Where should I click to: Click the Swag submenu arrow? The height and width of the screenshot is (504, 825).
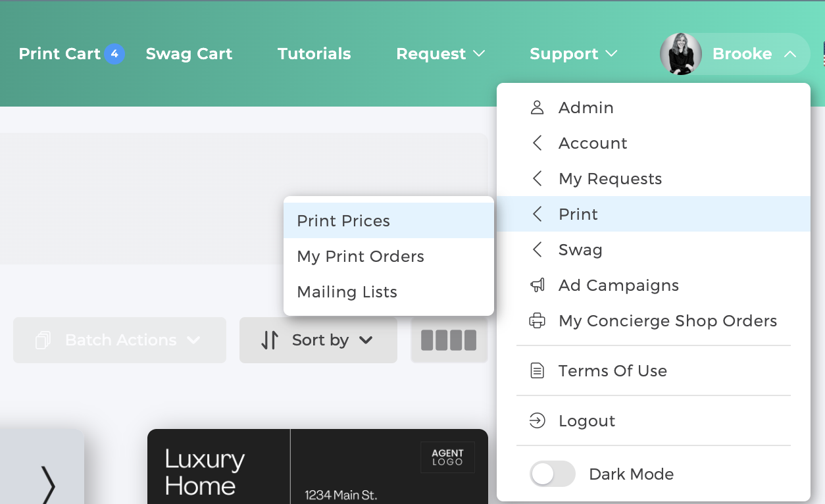537,250
